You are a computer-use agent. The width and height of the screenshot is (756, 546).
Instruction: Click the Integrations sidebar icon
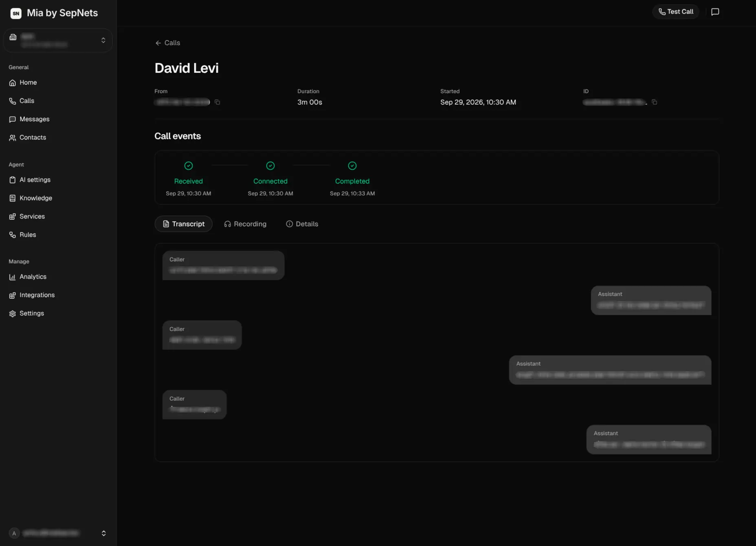click(x=13, y=295)
